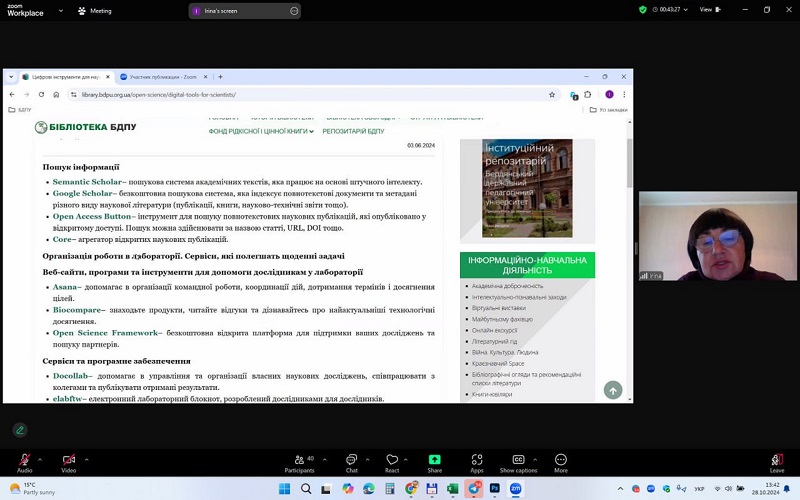Turn on Show captions

pos(518,462)
